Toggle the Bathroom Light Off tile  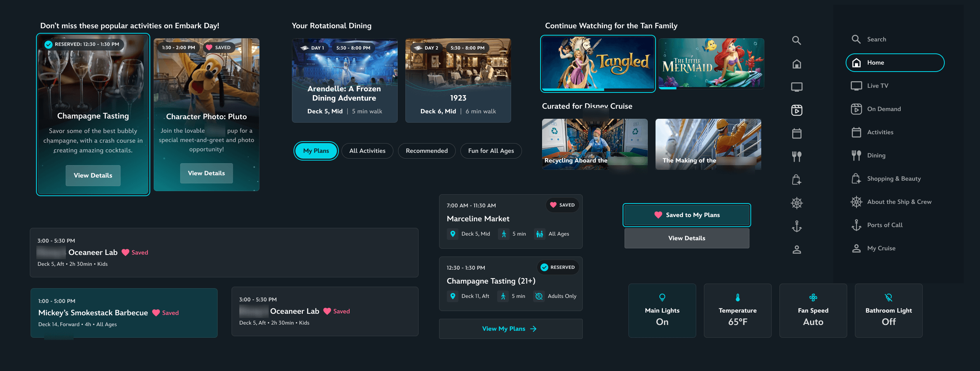(889, 311)
